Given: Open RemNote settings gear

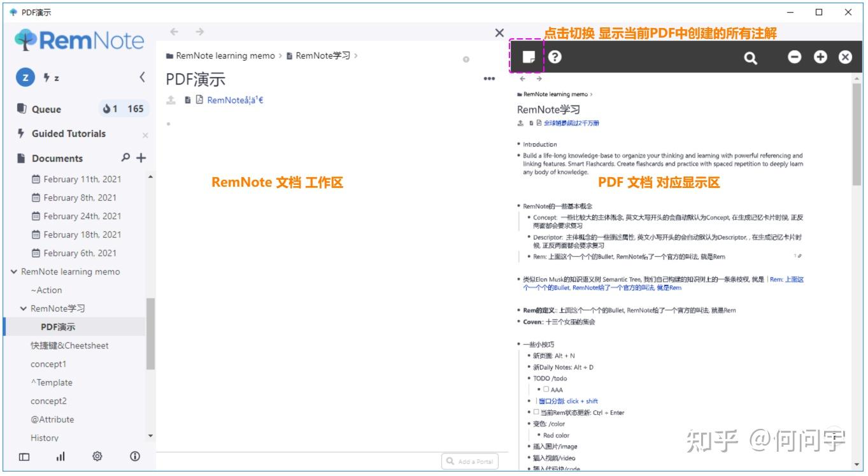Looking at the screenshot, I should 97,456.
